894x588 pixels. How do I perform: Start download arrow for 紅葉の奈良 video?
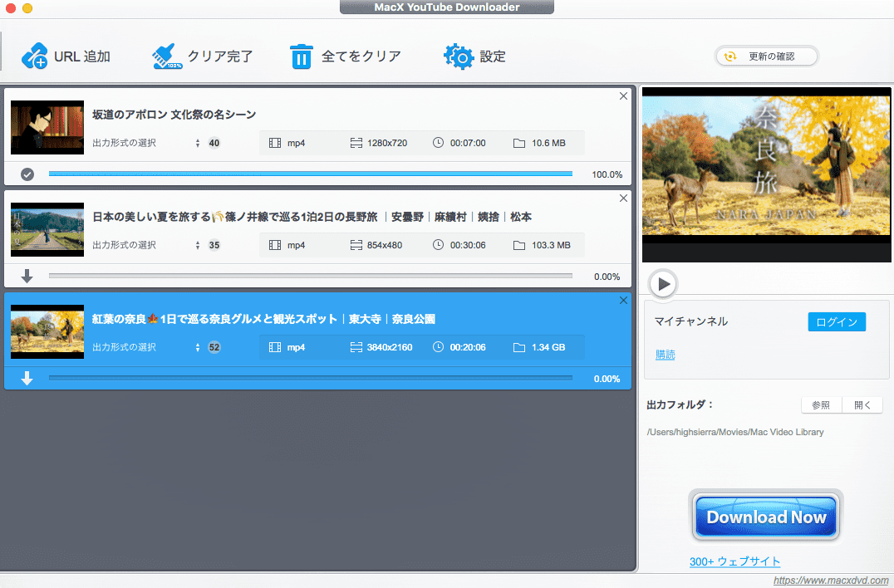27,379
